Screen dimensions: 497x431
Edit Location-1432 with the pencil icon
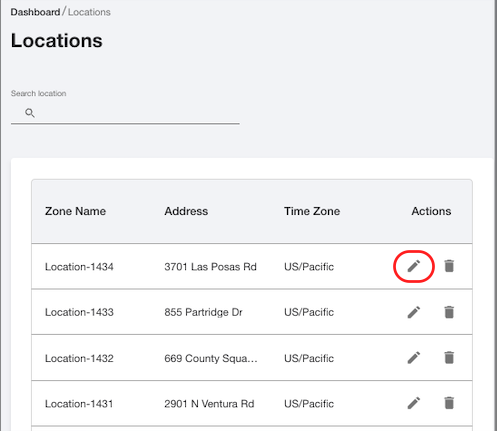414,357
